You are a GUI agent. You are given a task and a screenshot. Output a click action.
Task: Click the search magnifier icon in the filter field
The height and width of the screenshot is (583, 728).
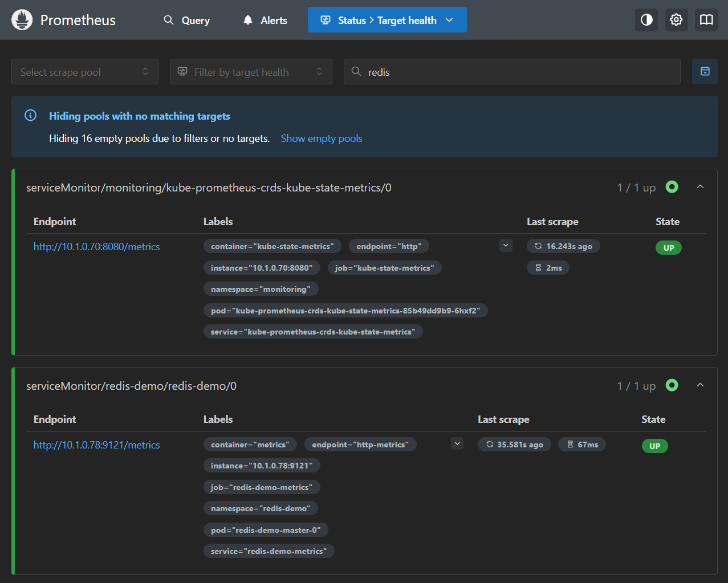click(356, 72)
